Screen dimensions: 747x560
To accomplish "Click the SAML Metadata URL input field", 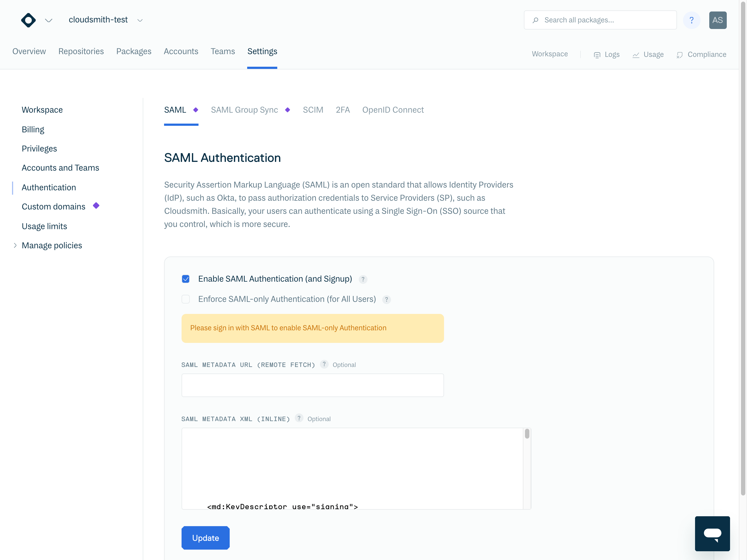I will point(312,385).
